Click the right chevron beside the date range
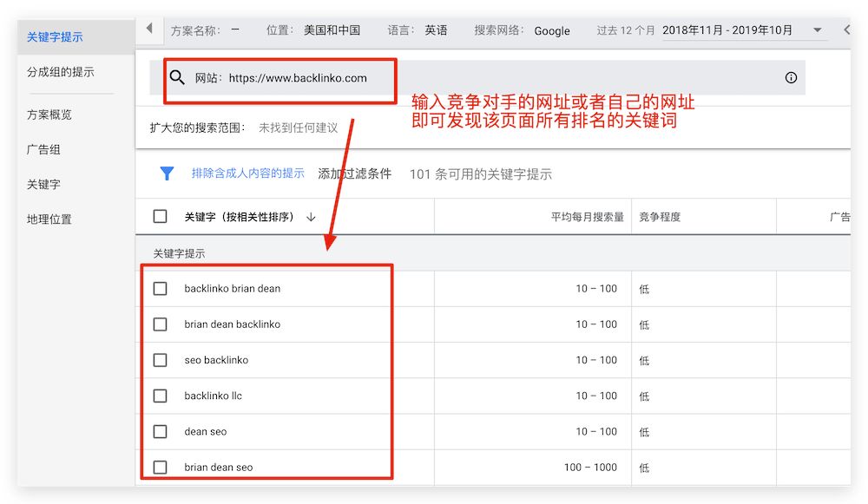The height and width of the screenshot is (504, 868). coord(848,29)
